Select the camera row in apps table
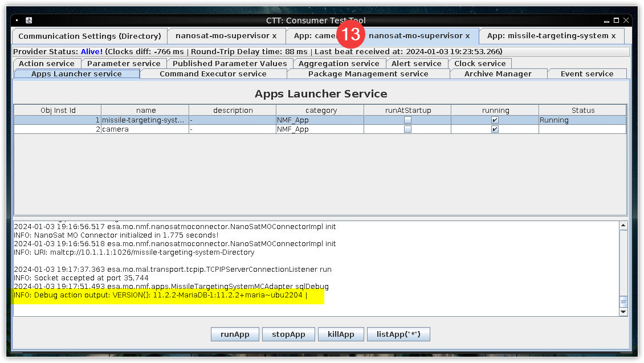The width and height of the screenshot is (644, 363). click(145, 129)
